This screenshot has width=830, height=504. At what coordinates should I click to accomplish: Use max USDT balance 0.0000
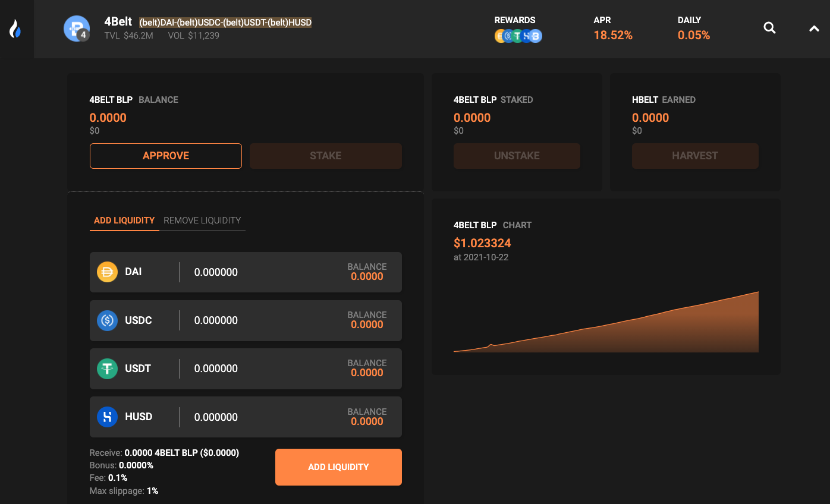click(x=367, y=373)
